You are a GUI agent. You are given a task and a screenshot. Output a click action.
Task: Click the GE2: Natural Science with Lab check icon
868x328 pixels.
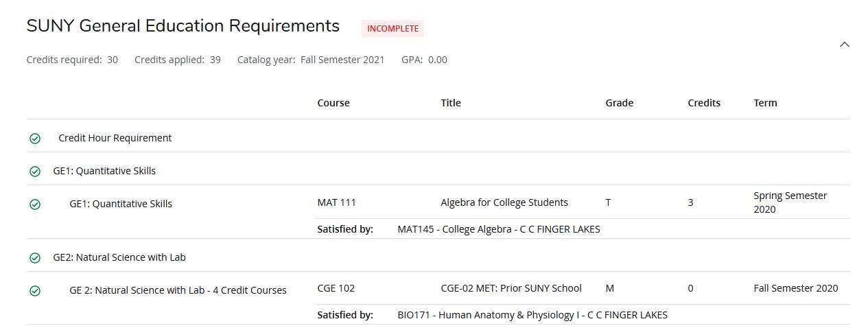click(35, 258)
